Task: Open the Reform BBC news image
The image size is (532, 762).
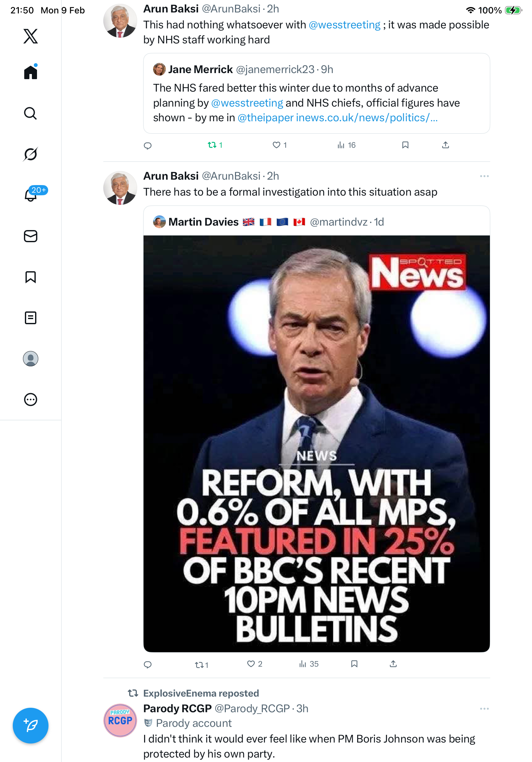Action: [x=316, y=444]
